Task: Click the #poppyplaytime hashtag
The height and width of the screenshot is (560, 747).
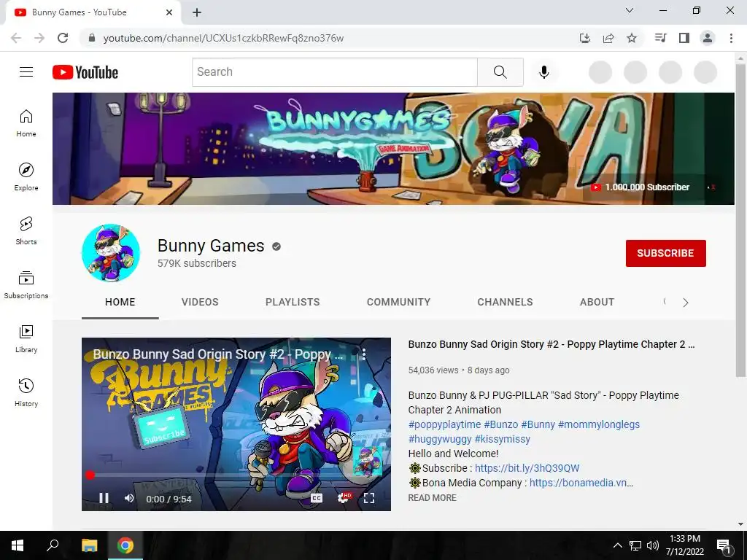Action: tap(444, 424)
